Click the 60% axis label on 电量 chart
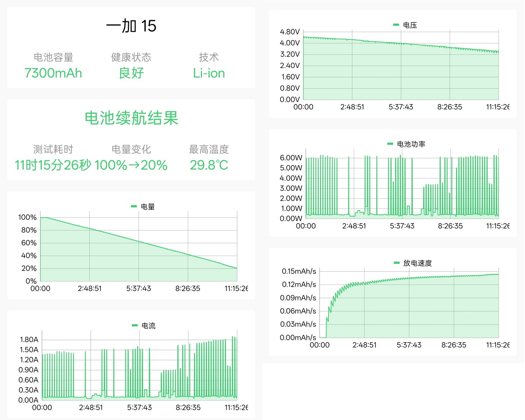The image size is (525, 420). (x=29, y=243)
